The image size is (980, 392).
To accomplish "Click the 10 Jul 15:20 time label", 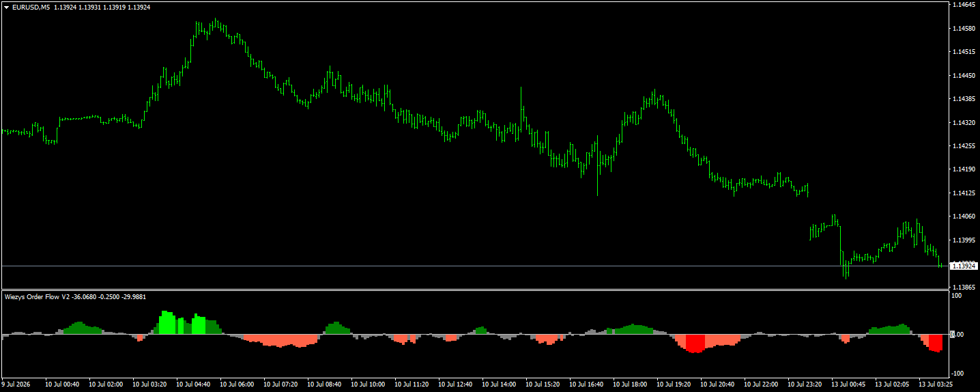I will pyautogui.click(x=543, y=384).
